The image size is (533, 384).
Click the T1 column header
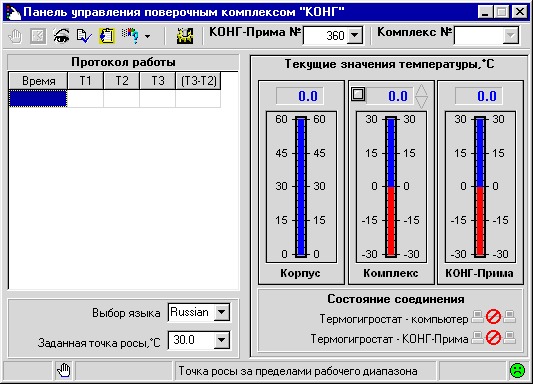click(85, 81)
